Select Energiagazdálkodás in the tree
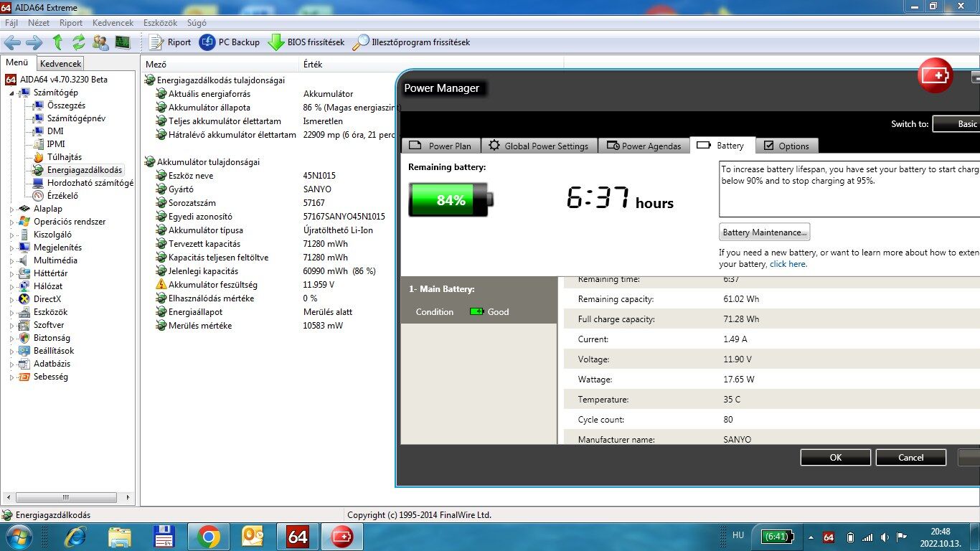Viewport: 980px width, 551px height. click(85, 170)
